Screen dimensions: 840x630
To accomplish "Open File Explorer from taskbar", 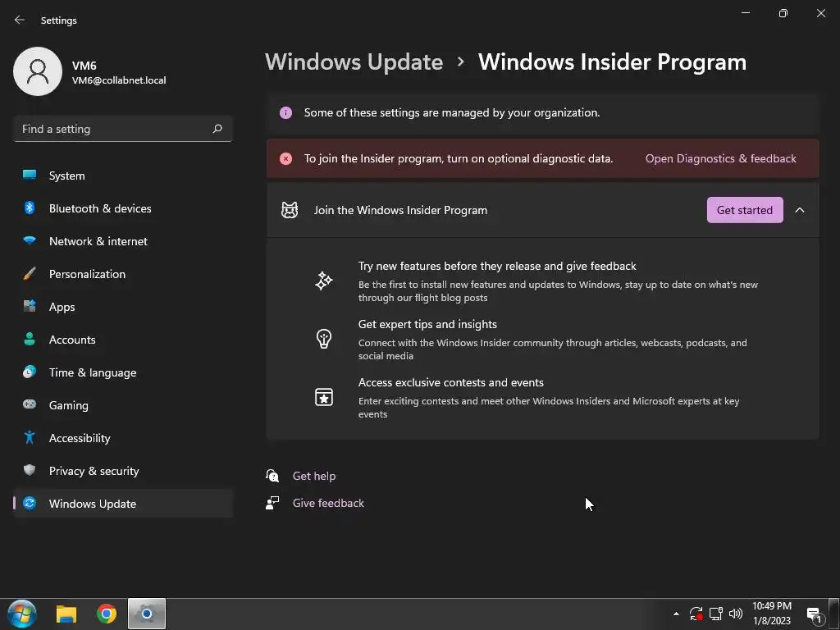I will click(66, 614).
